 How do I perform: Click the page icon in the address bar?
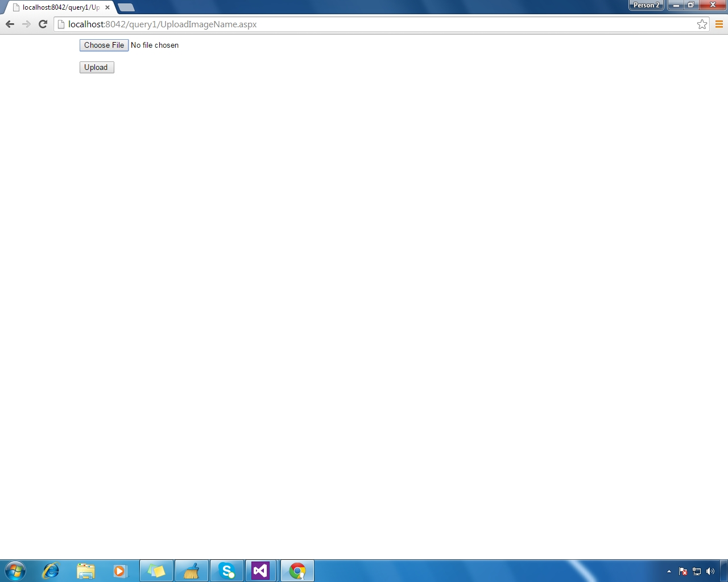coord(60,24)
